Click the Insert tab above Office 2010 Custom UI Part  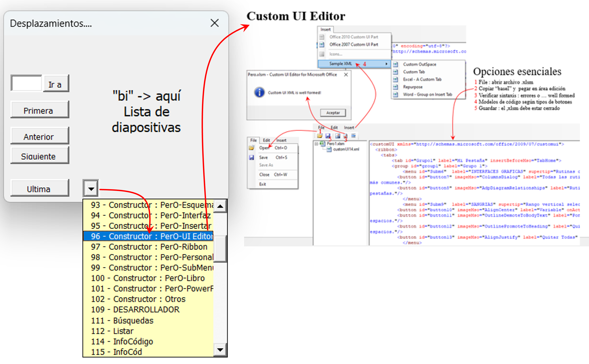pyautogui.click(x=325, y=29)
